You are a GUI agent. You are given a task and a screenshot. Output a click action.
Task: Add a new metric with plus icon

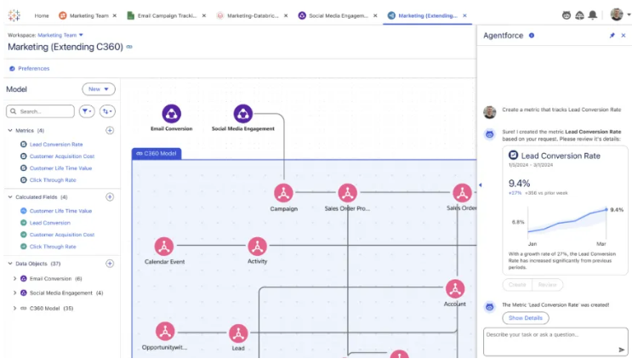pyautogui.click(x=110, y=131)
